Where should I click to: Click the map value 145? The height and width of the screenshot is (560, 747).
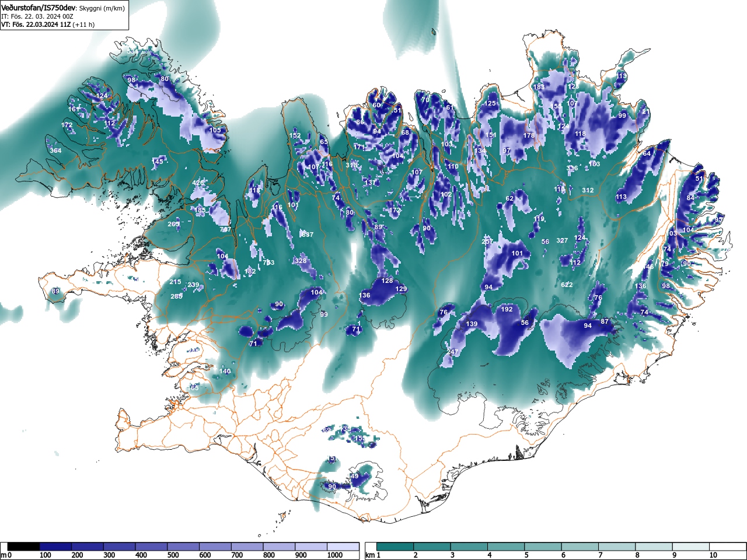pos(158,162)
